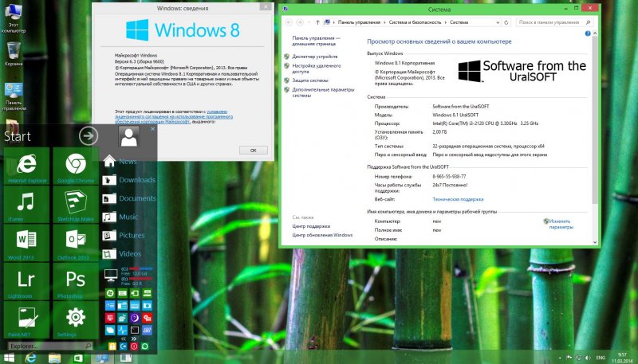Screen dimensions: 638x364
Task: Open Защита системы link
Action: [x=310, y=80]
